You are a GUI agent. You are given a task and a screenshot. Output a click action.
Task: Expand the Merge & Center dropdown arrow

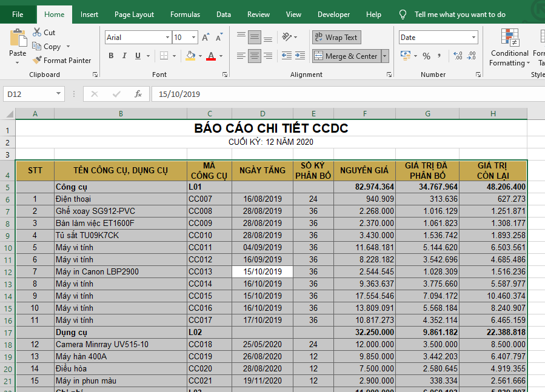[384, 56]
